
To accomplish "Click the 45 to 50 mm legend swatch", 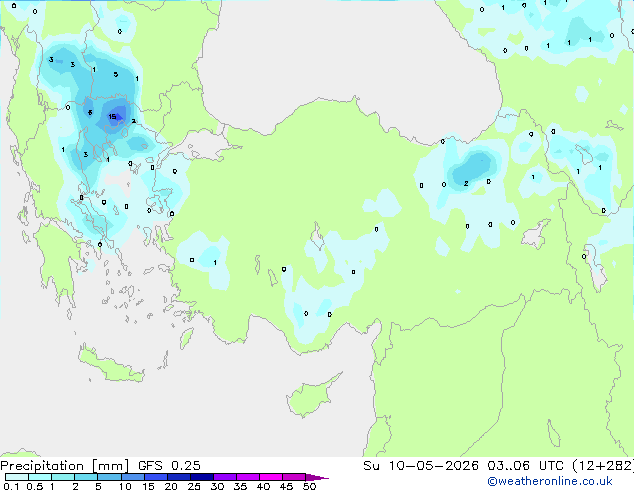I will pos(294,477).
